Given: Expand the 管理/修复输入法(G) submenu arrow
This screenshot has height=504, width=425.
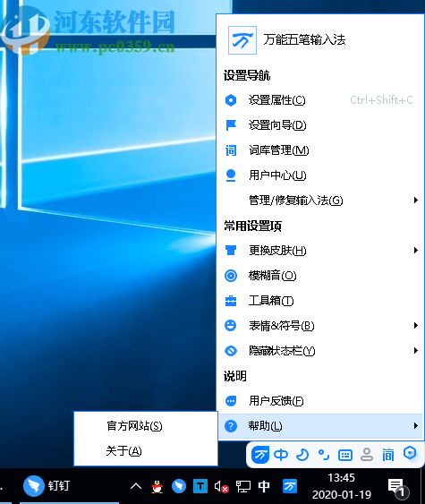Looking at the screenshot, I should [416, 201].
